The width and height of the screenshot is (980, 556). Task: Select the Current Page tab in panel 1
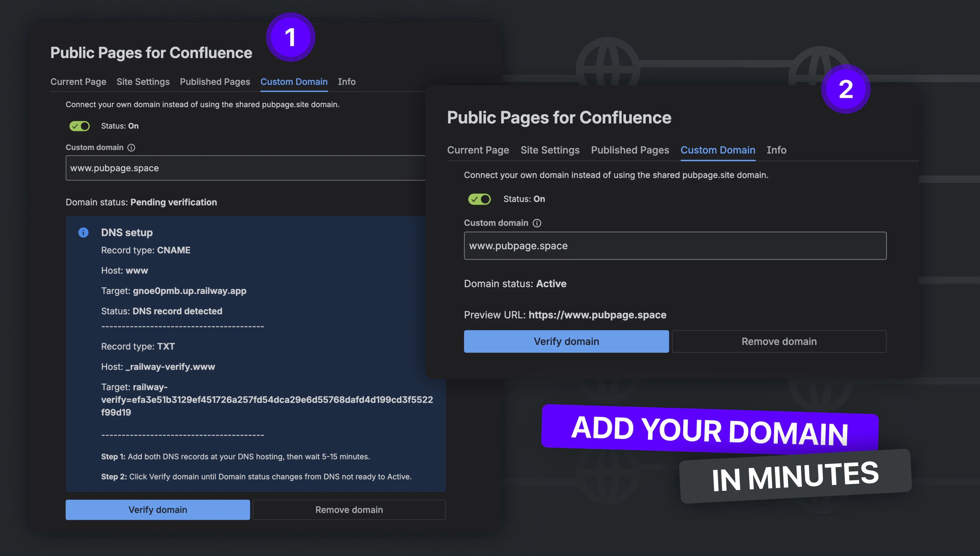pos(78,82)
